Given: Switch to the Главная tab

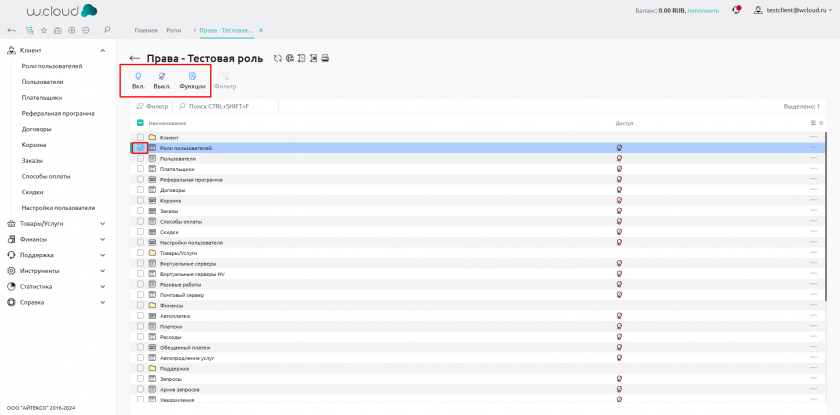Looking at the screenshot, I should (146, 31).
